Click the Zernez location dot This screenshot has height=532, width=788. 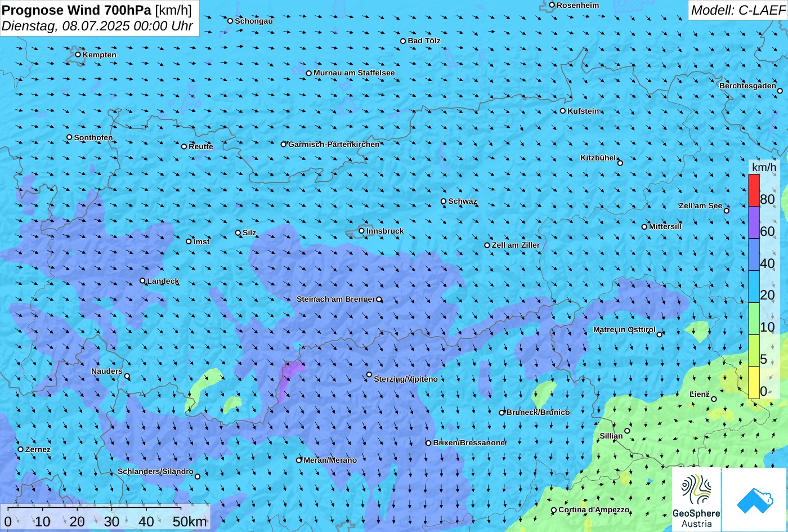click(21, 449)
